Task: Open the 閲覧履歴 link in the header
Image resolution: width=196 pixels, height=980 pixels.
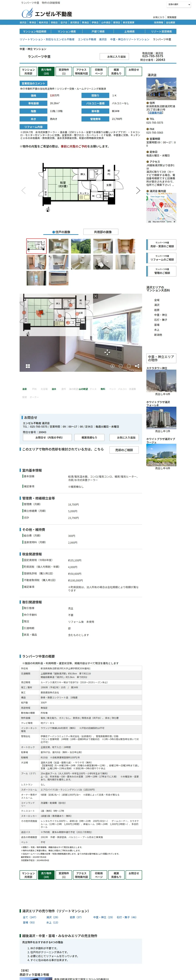Action: (x=172, y=17)
